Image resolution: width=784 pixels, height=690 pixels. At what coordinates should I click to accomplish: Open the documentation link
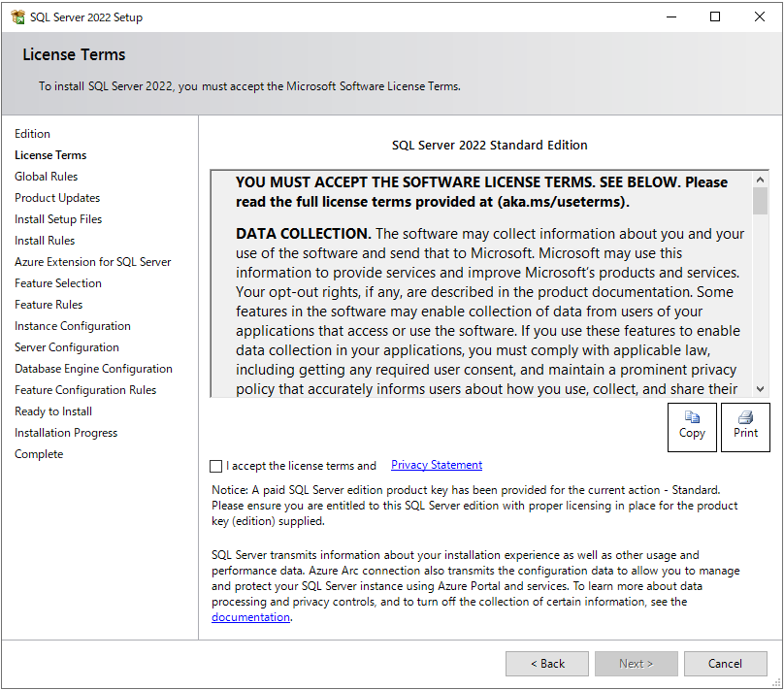250,617
